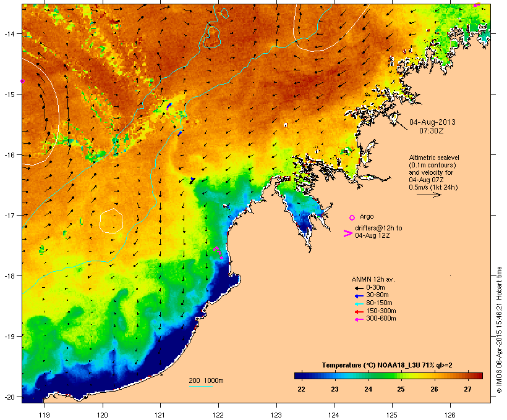Click the IMOS Hobart time copyright text
507x420 pixels.
tap(499, 330)
